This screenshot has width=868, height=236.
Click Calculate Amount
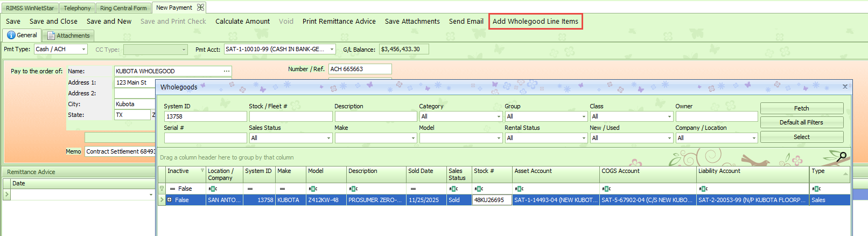pos(242,22)
